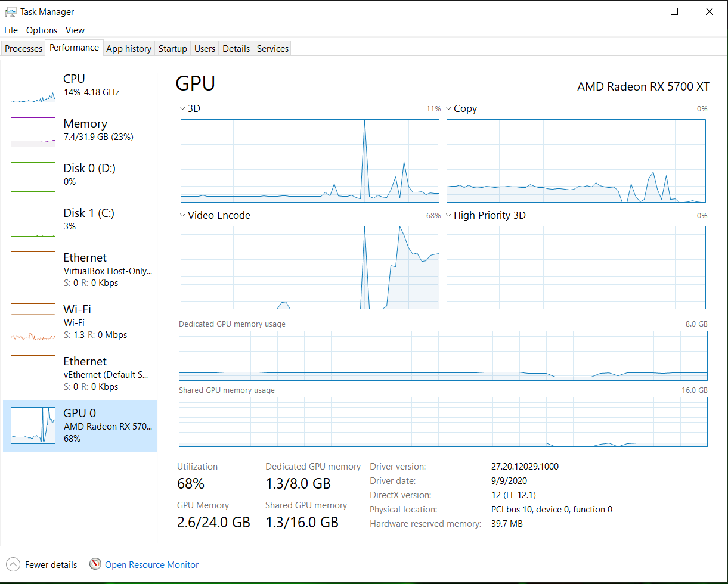Open the Services tab
The image size is (728, 584).
pos(272,49)
